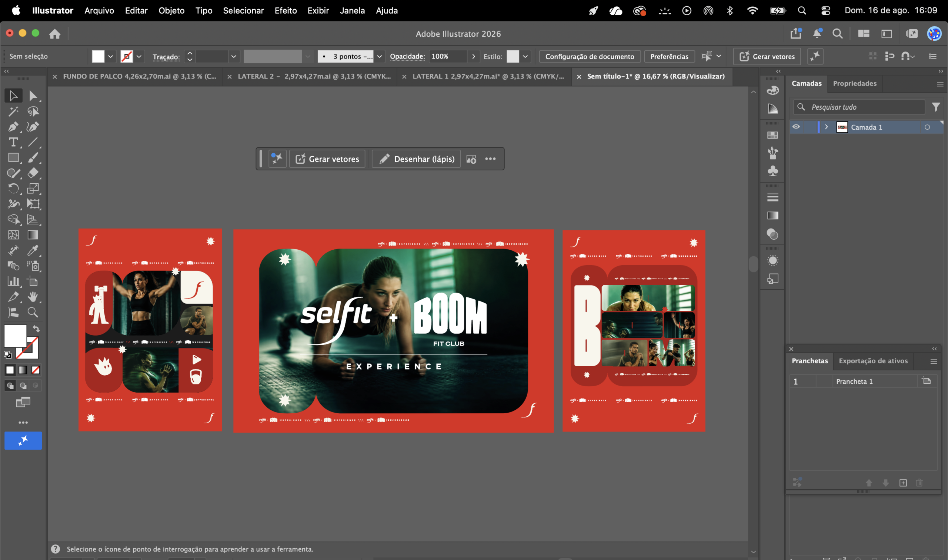
Task: Open the Efeito menu
Action: [286, 11]
